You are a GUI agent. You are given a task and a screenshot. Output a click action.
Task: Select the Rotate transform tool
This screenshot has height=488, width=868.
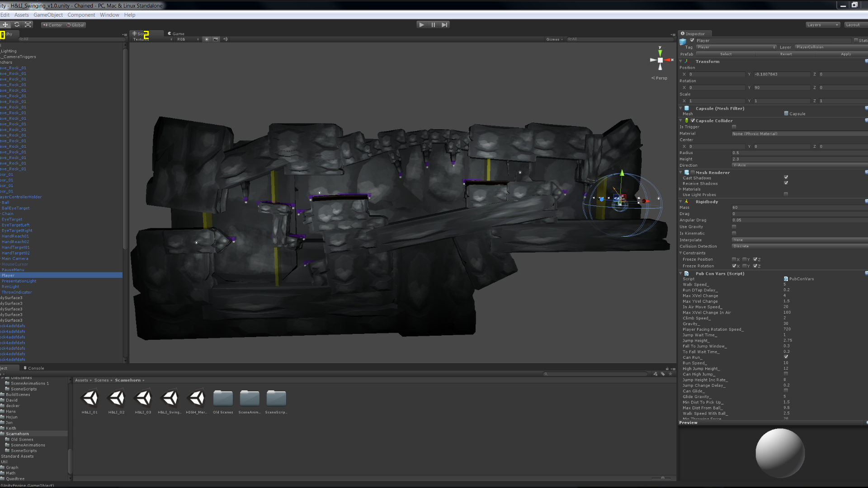click(17, 25)
